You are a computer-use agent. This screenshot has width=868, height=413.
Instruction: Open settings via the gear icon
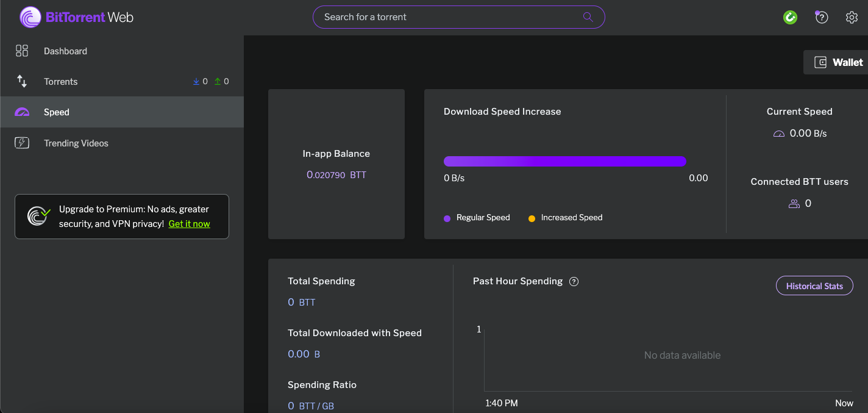852,17
